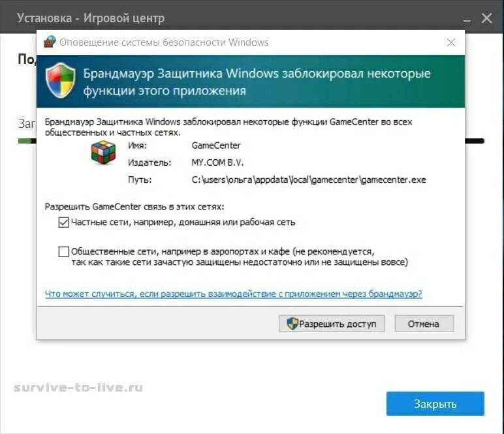The width and height of the screenshot is (504, 434).
Task: Allow access with Разрешить доступ button
Action: coord(332,324)
